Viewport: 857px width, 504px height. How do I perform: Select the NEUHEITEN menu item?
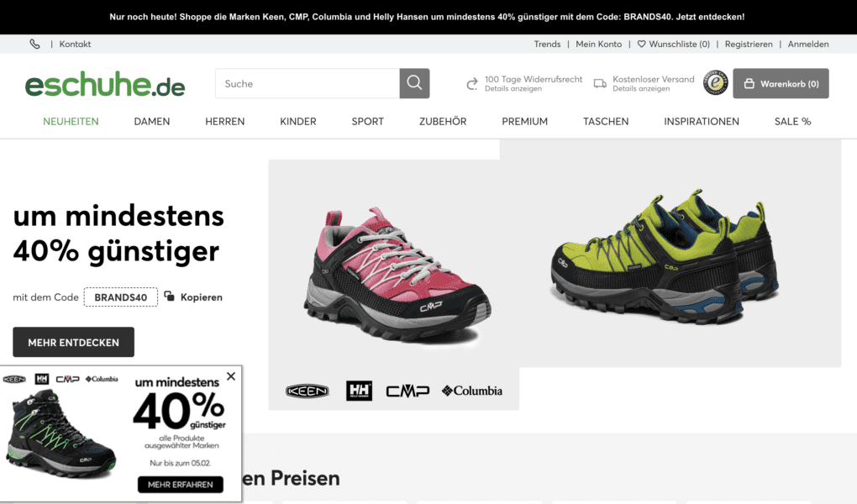pyautogui.click(x=71, y=121)
